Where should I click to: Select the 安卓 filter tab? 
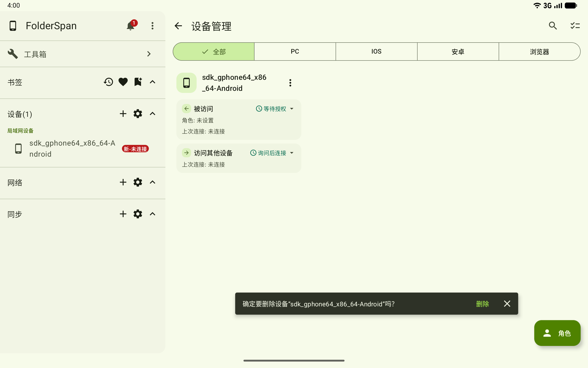click(458, 52)
